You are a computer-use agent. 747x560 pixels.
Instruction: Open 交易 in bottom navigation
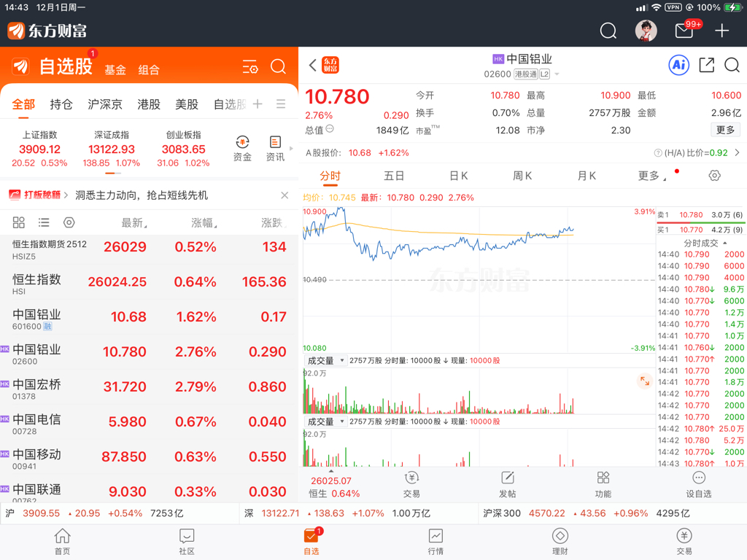pos(684,542)
